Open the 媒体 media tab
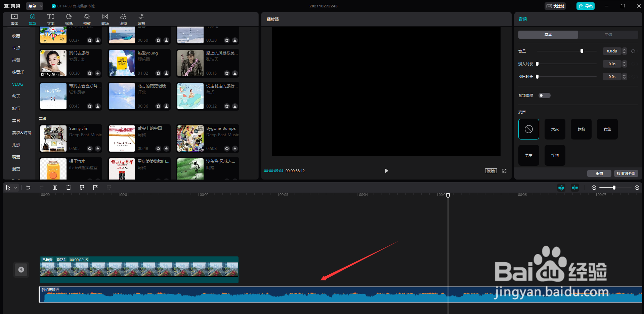Viewport: 644px width, 314px height. pos(14,19)
